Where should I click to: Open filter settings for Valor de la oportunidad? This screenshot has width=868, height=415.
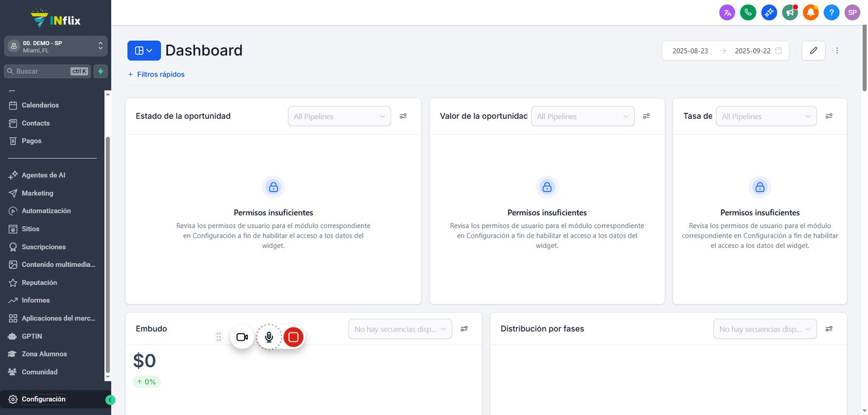click(x=646, y=116)
